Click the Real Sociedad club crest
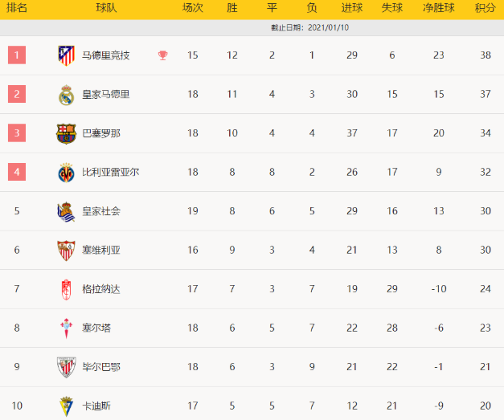Screen dimensions: 504x420 click(x=66, y=211)
